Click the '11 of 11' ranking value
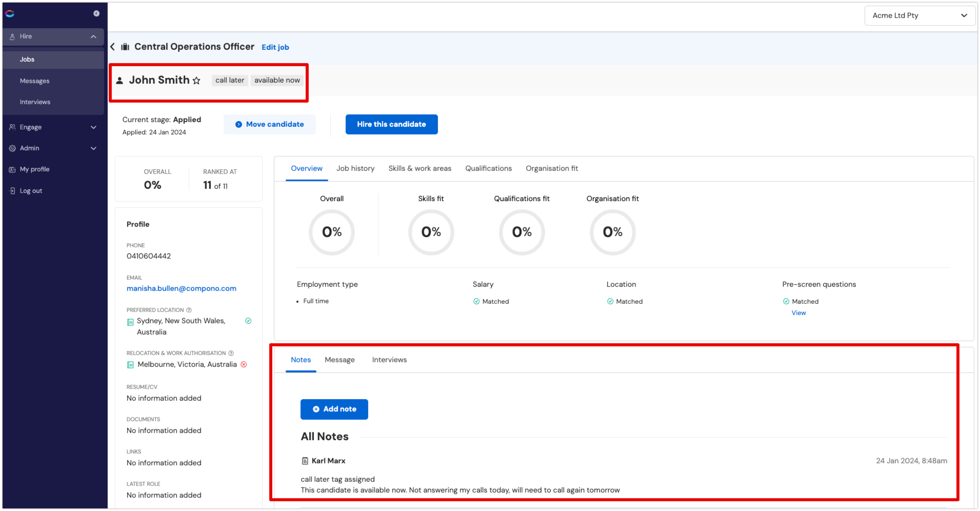Screen dimensions: 980x511 pos(215,185)
